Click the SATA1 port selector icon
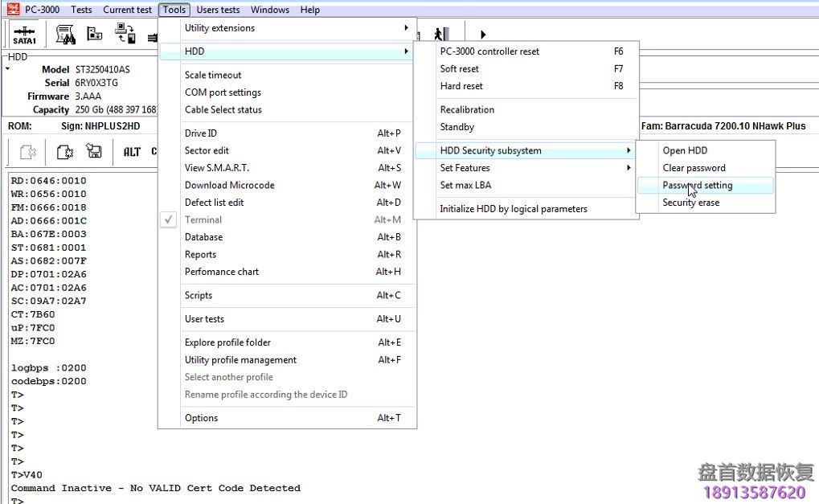The height and width of the screenshot is (504, 819). pyautogui.click(x=24, y=35)
